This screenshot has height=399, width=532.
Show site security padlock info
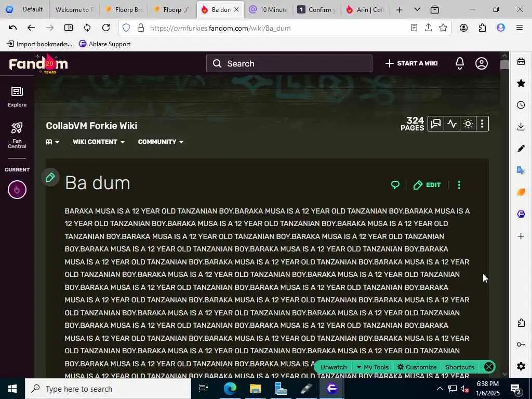(x=140, y=28)
